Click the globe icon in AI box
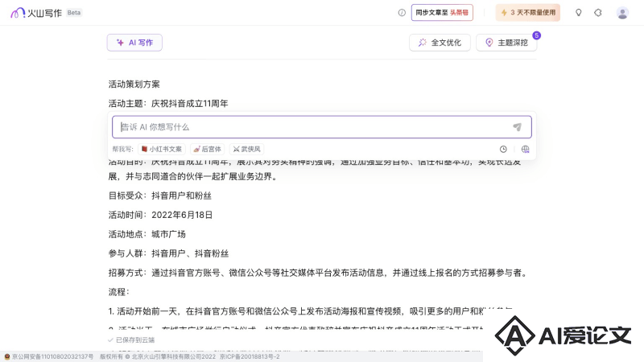The image size is (644, 362). click(x=526, y=150)
